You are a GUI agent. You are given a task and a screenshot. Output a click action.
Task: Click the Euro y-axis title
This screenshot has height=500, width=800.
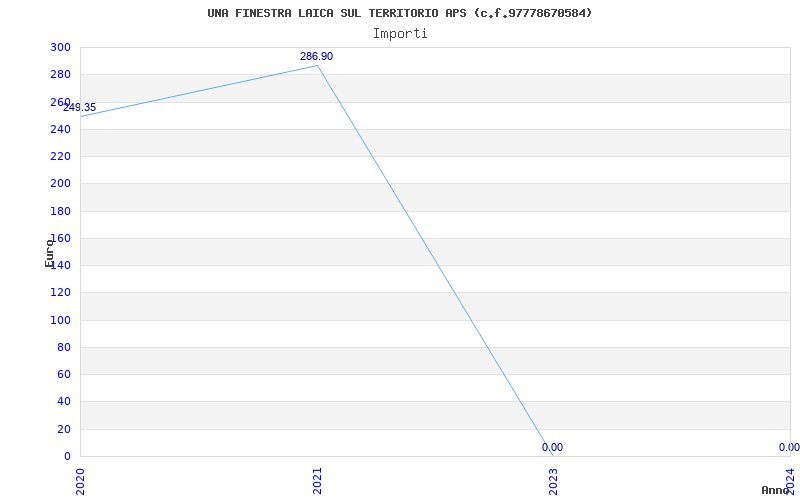(x=49, y=253)
